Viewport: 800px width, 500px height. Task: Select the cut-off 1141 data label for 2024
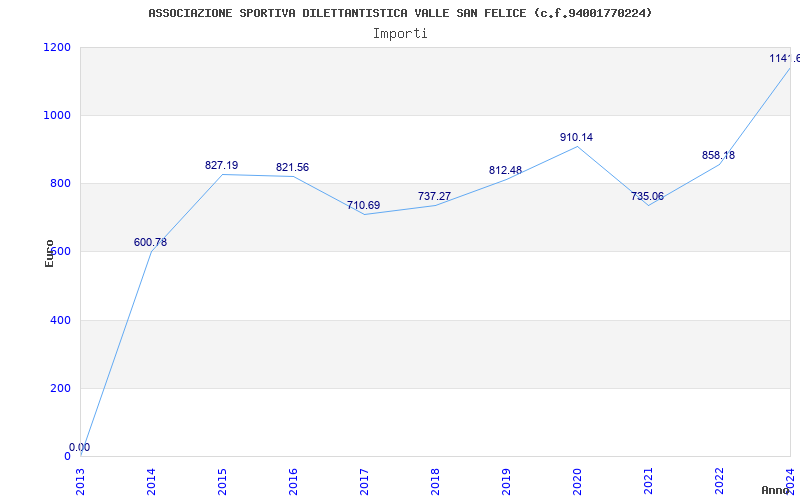785,59
